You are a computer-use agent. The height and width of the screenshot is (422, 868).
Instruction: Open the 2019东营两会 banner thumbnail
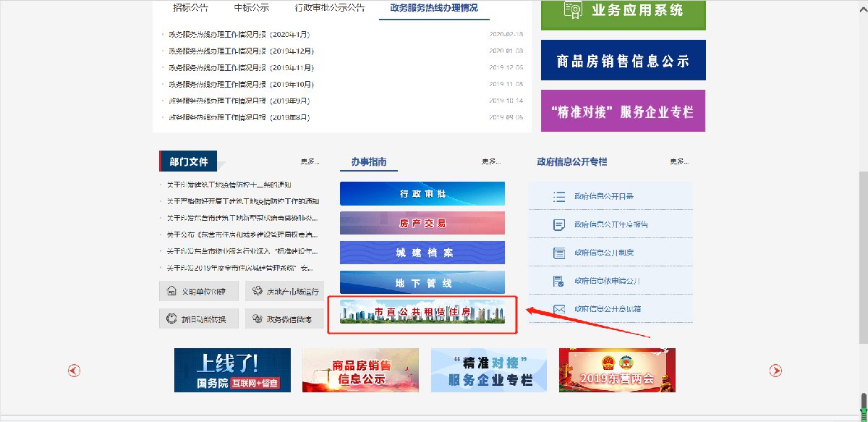617,370
